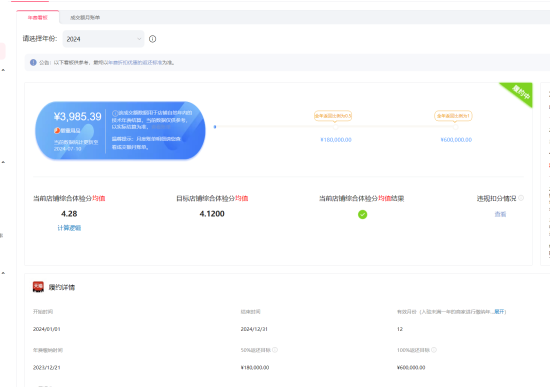Click the info icon beside 50% target label

pos(275,350)
